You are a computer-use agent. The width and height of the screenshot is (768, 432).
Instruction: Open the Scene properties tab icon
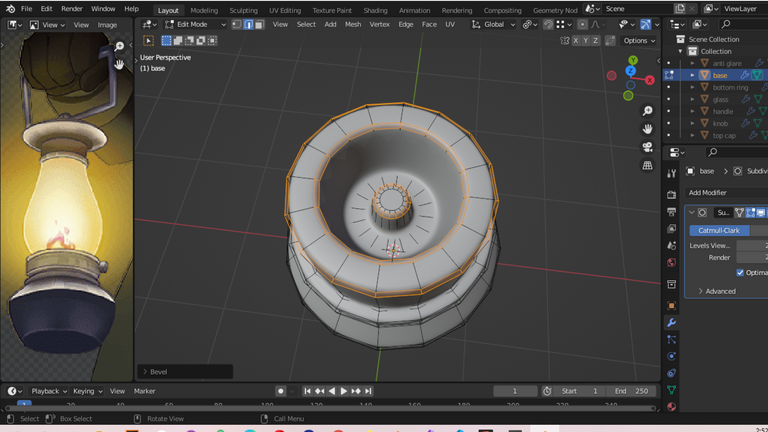[672, 245]
